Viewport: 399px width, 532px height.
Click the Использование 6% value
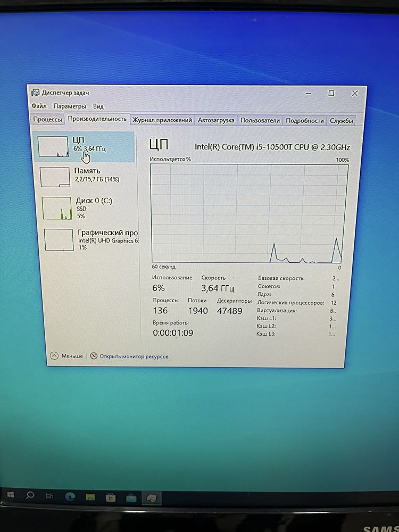pyautogui.click(x=159, y=288)
